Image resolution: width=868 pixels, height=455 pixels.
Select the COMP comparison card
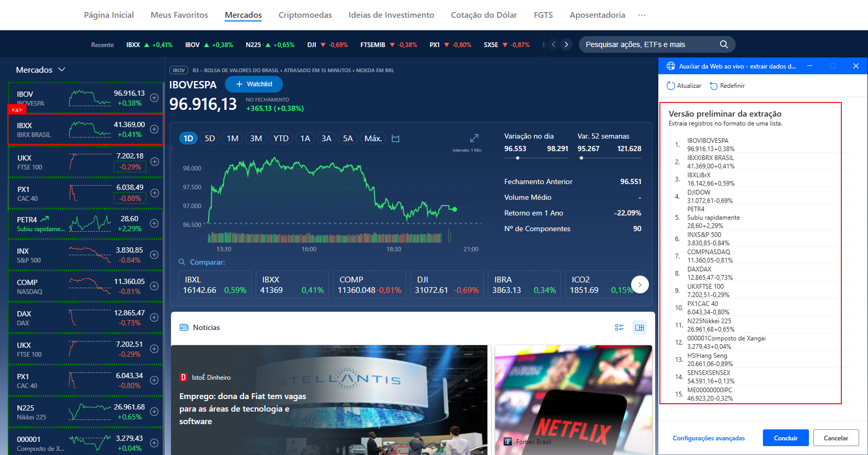point(370,285)
